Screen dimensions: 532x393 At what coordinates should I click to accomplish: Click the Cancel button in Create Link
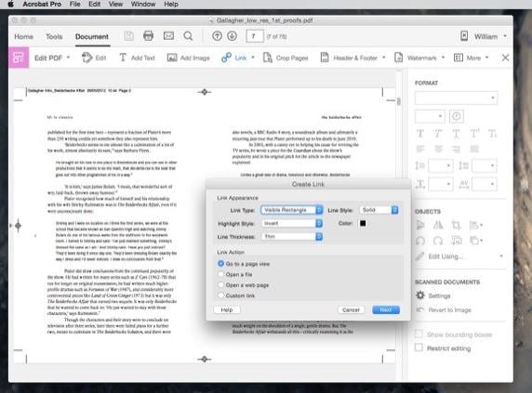point(351,309)
